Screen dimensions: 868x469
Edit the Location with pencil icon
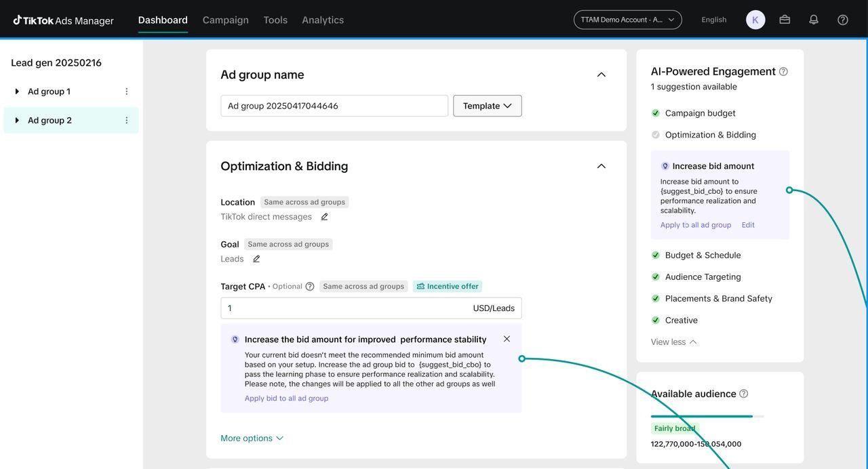click(324, 217)
